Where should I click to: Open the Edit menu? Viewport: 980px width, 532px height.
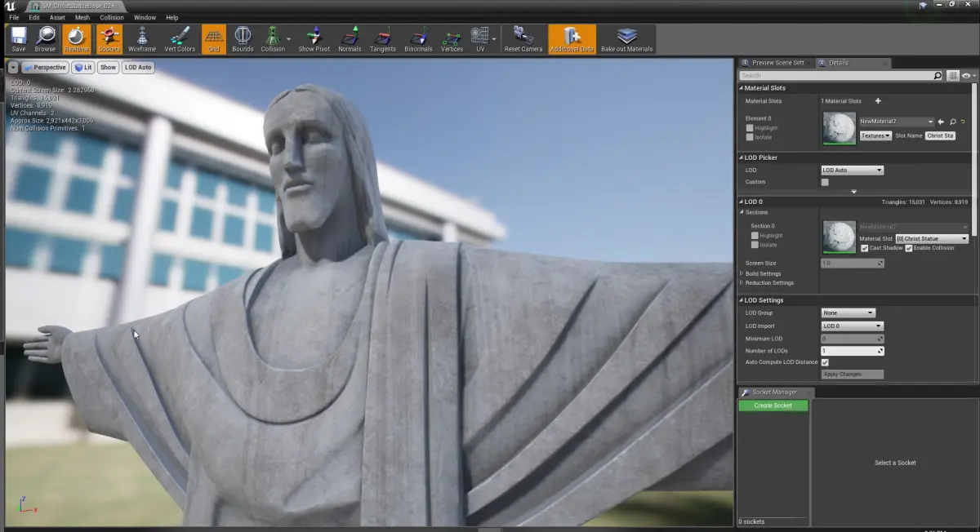point(34,17)
